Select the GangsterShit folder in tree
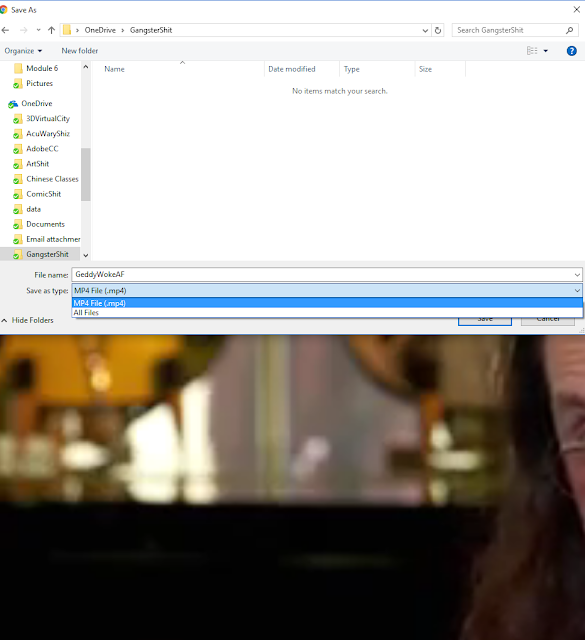This screenshot has width=585, height=640. click(x=47, y=255)
